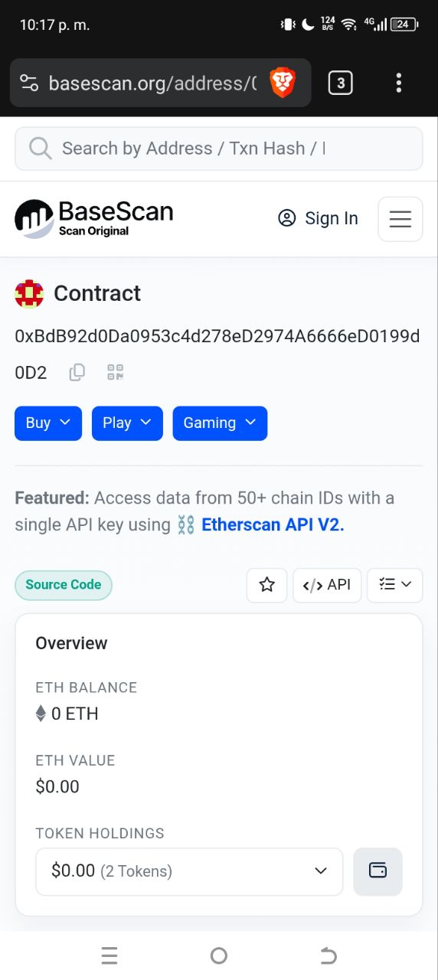Open the Brave Shields lion icon
Screen dimensions: 438x980
tap(283, 83)
